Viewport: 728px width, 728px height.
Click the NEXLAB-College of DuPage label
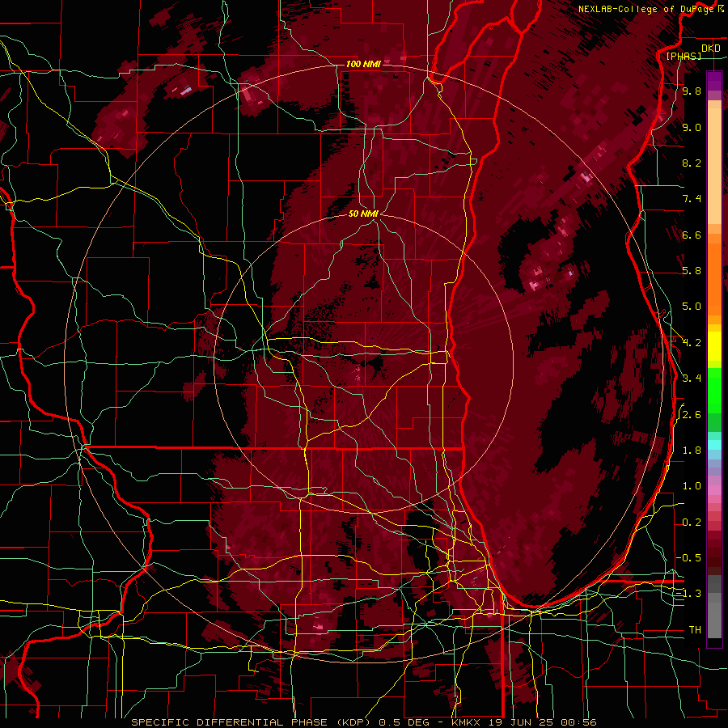tap(646, 9)
